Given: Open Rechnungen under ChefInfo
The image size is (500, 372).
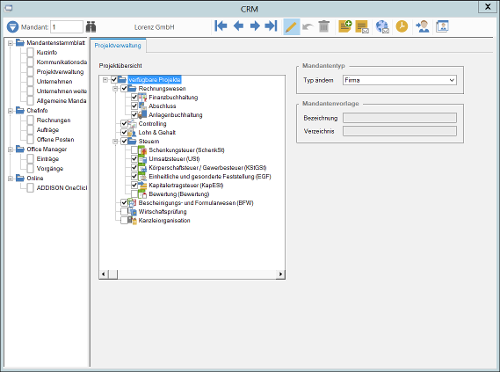Looking at the screenshot, I should click(x=53, y=120).
